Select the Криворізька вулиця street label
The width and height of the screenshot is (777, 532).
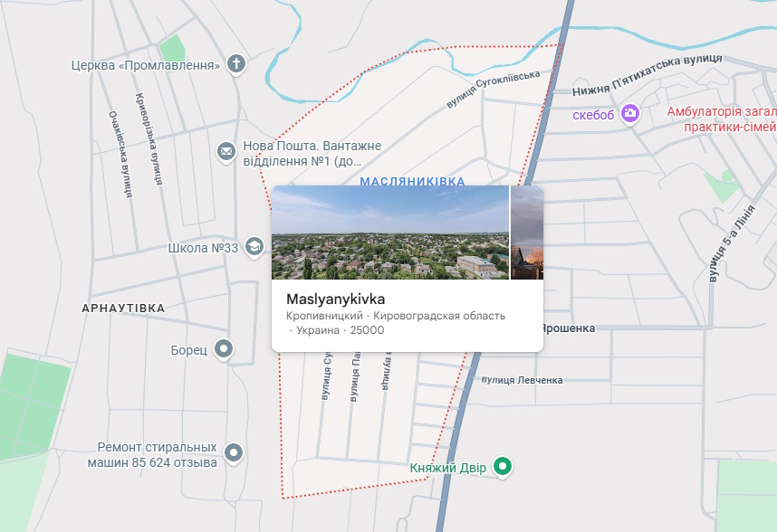149,138
